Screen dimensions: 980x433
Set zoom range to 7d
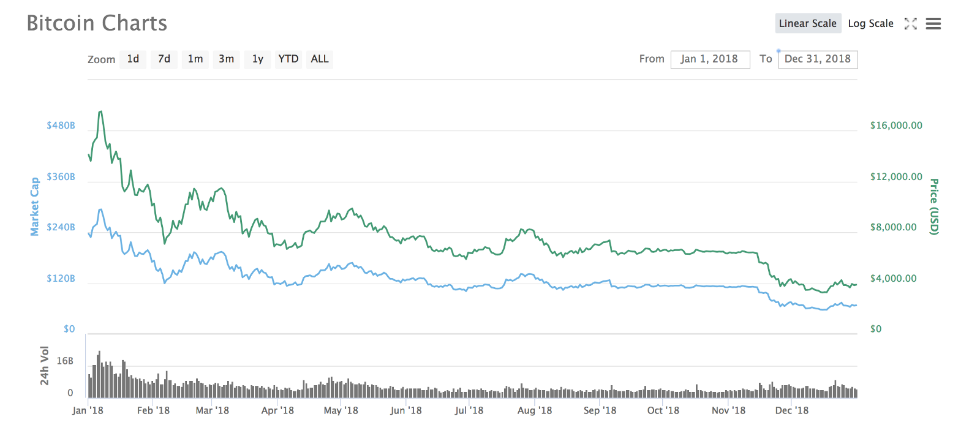click(164, 59)
